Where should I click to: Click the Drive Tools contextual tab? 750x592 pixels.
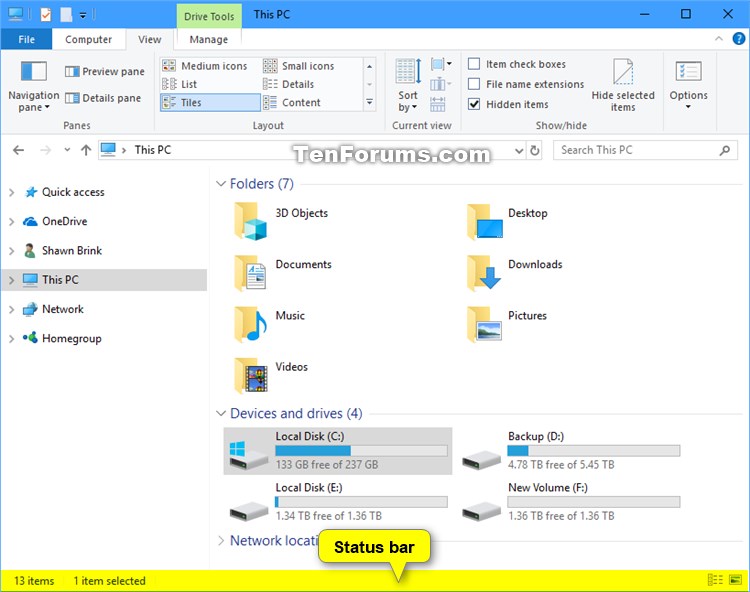[209, 16]
